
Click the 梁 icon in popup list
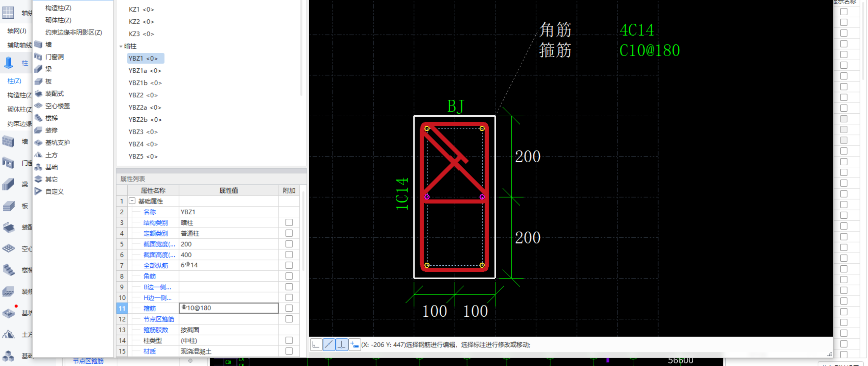pos(38,69)
